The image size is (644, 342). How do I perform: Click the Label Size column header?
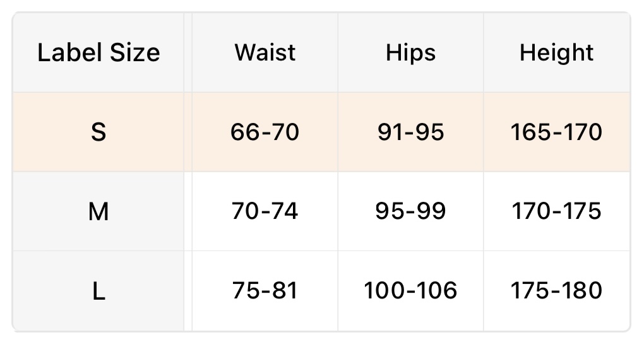pyautogui.click(x=98, y=52)
